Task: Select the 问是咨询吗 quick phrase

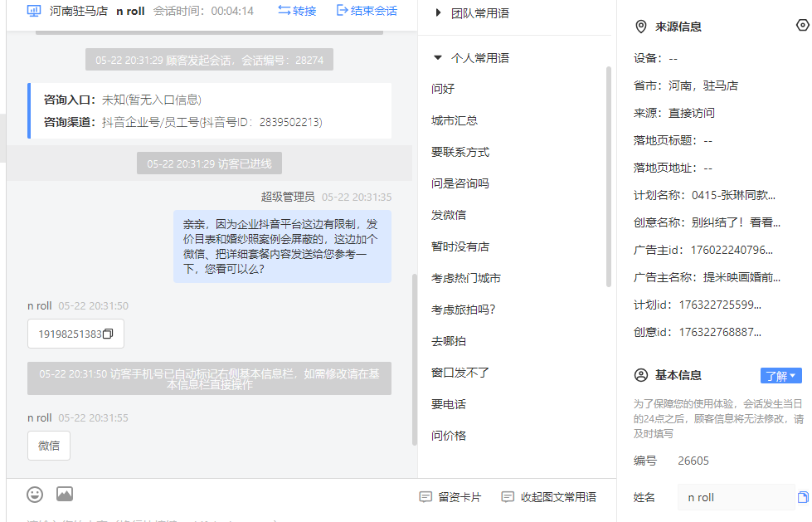Action: click(459, 183)
